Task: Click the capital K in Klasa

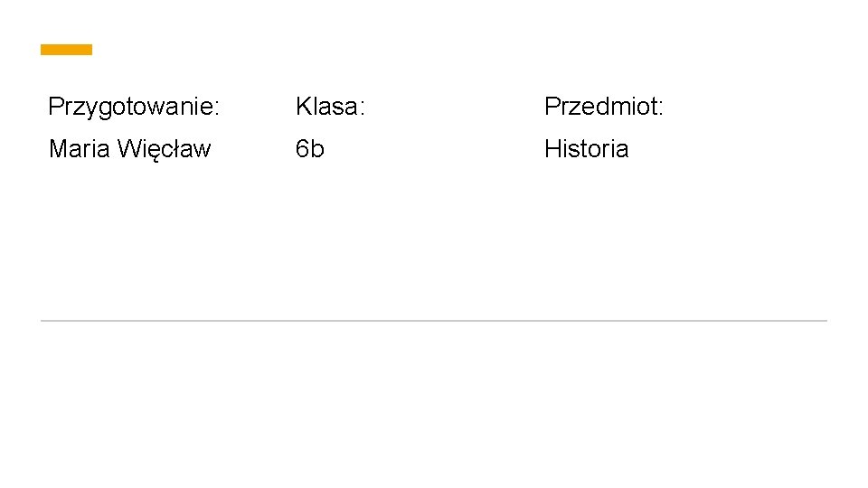Action: [x=303, y=107]
